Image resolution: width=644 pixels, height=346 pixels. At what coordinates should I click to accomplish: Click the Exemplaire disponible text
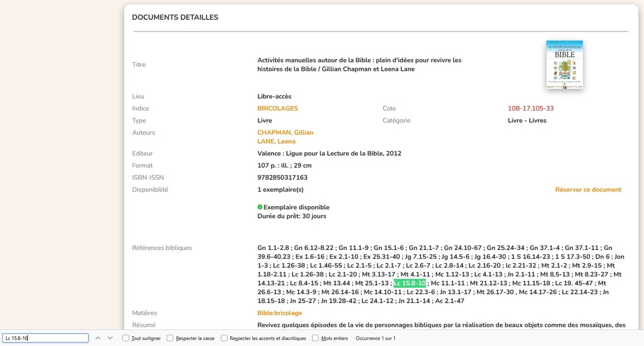296,207
